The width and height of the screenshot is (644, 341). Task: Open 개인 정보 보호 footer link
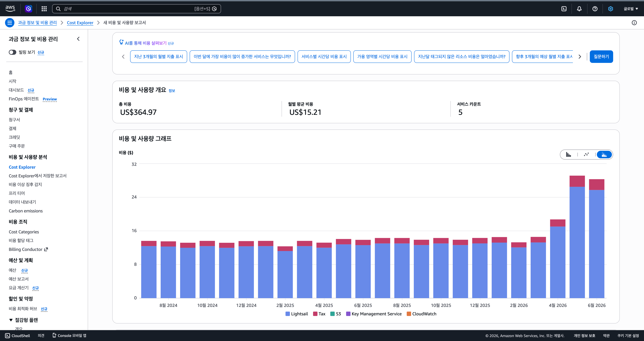584,336
